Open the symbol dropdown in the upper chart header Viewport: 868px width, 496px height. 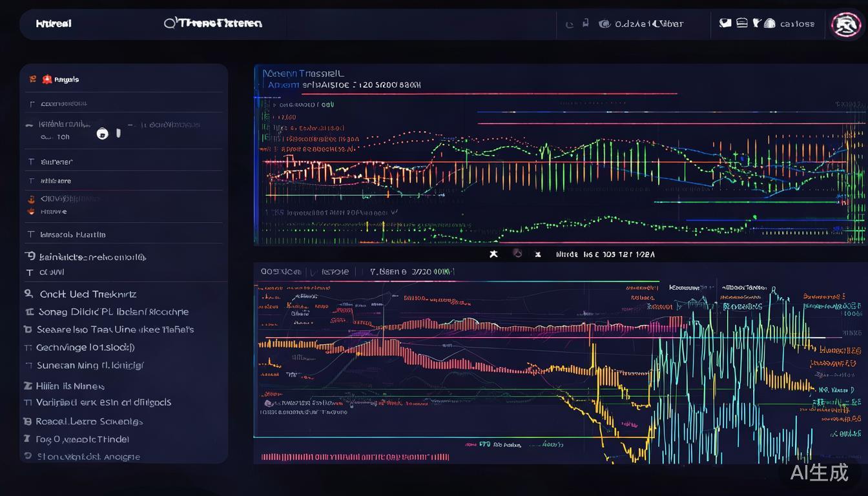click(304, 74)
